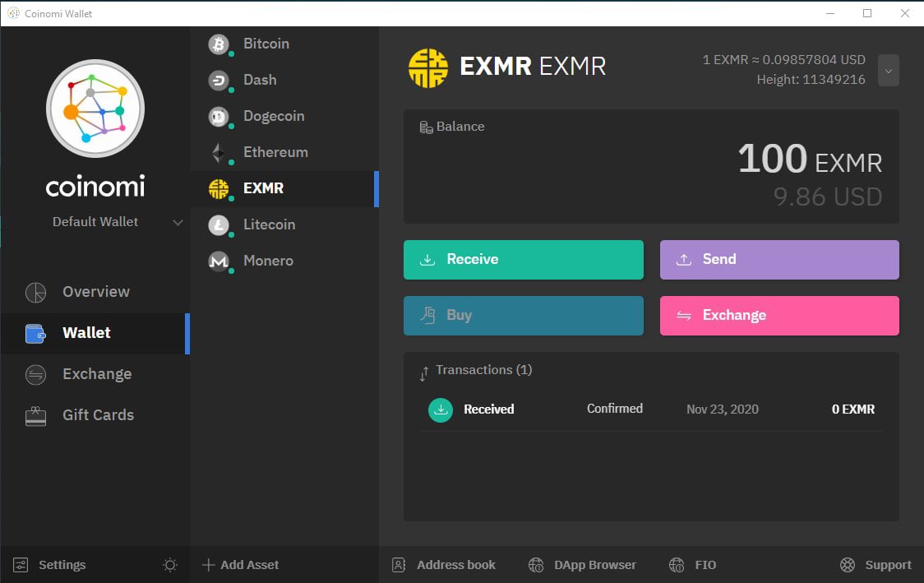The width and height of the screenshot is (924, 583).
Task: Click the coinomi logo circle
Action: pyautogui.click(x=95, y=109)
